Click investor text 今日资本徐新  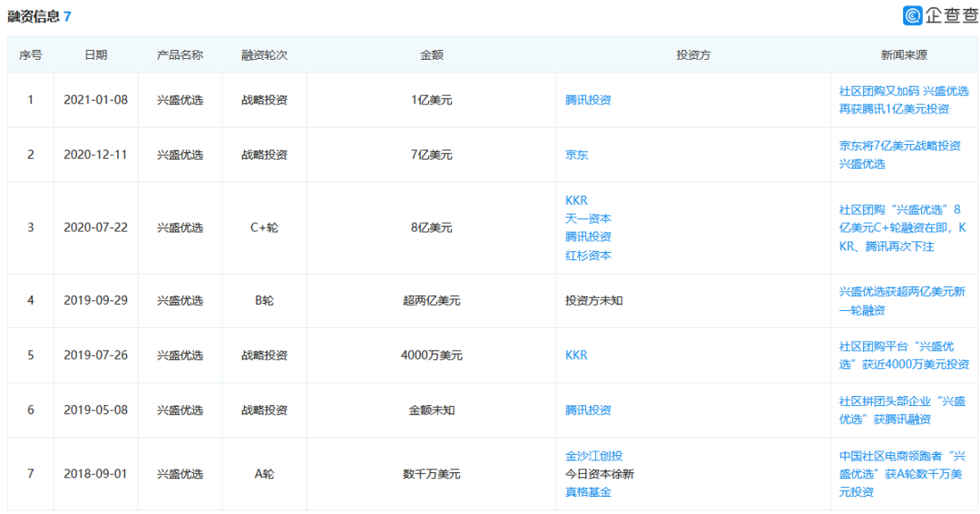pyautogui.click(x=600, y=474)
